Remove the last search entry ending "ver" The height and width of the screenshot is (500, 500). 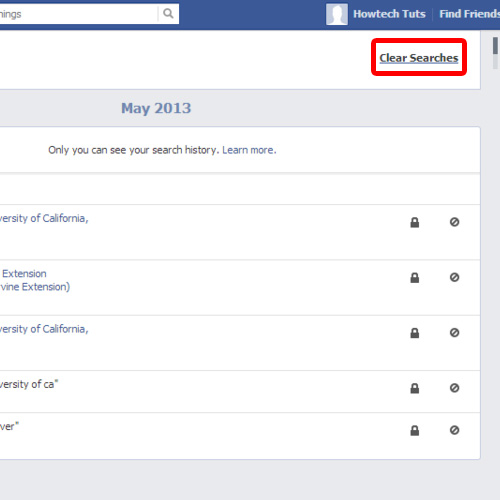[454, 430]
